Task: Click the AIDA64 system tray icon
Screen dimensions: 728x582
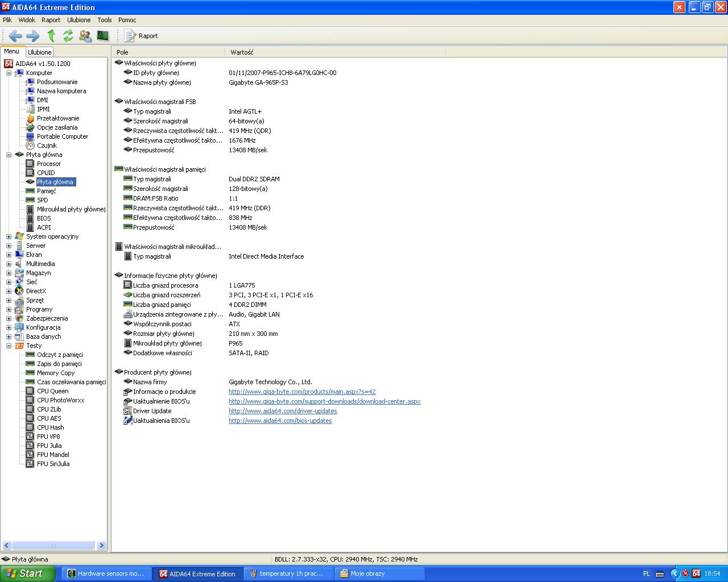Action: pyautogui.click(x=696, y=573)
